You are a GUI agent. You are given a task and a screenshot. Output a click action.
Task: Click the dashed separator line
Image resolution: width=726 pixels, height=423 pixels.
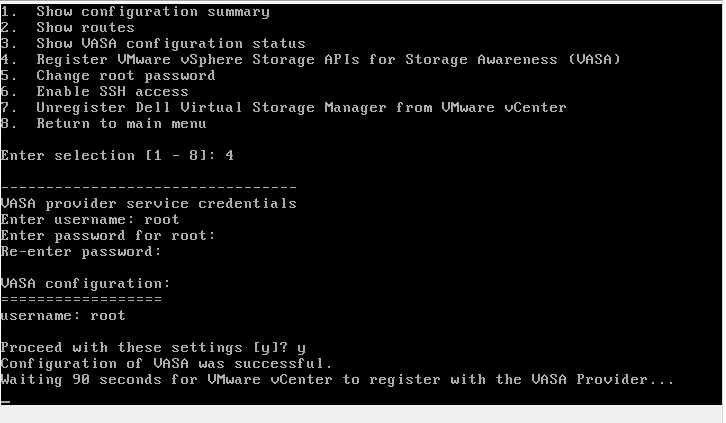tap(148, 188)
